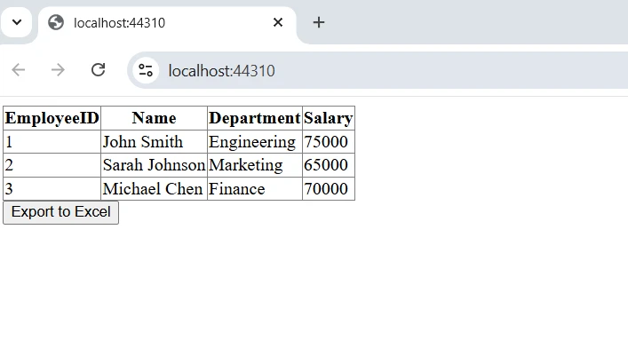Open site information icon in address bar
This screenshot has width=628, height=364.
point(146,70)
